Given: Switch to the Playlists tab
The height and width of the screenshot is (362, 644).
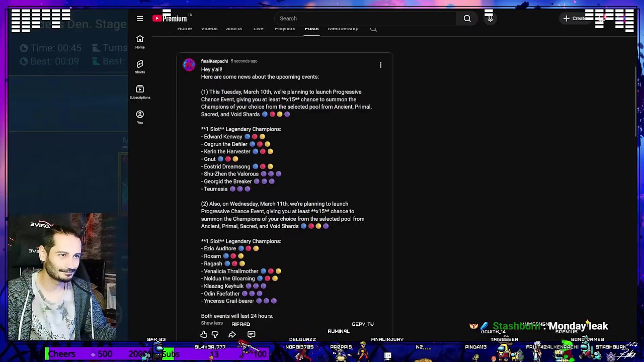Looking at the screenshot, I should (x=285, y=29).
